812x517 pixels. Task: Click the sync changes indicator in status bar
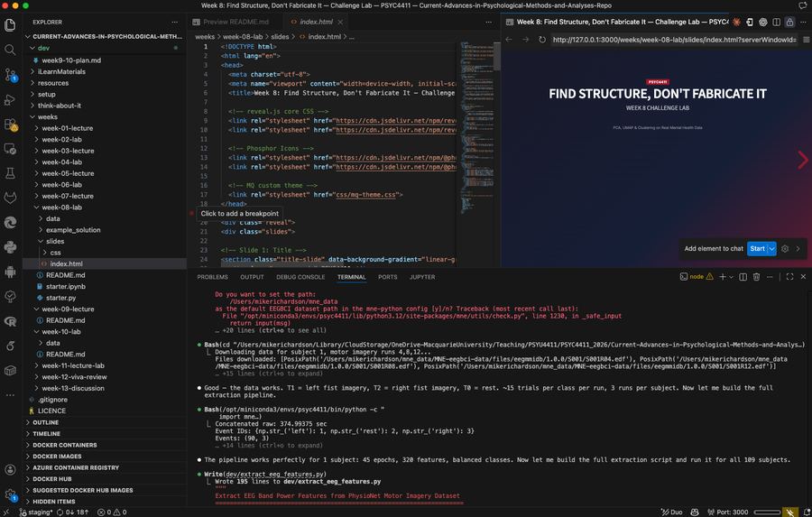click(72, 512)
